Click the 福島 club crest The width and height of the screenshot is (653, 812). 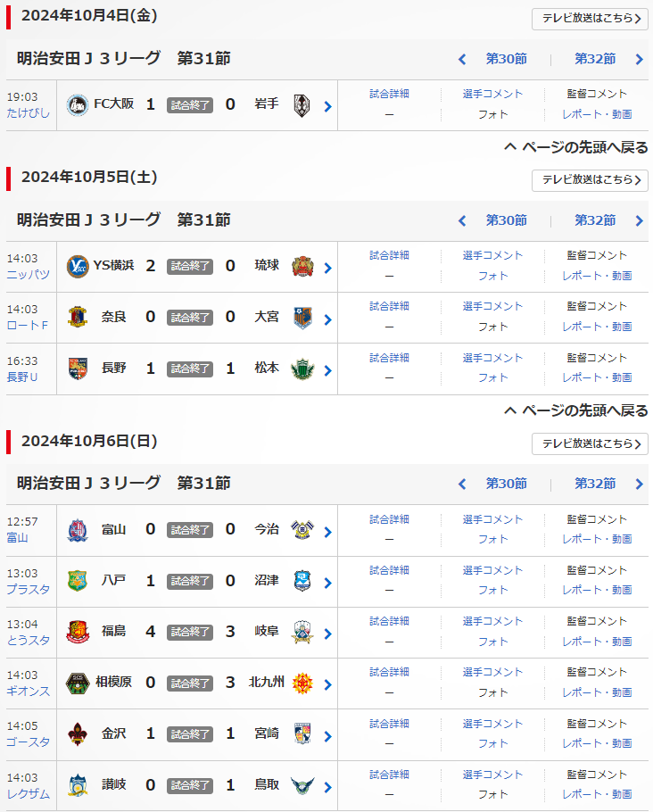click(x=77, y=632)
